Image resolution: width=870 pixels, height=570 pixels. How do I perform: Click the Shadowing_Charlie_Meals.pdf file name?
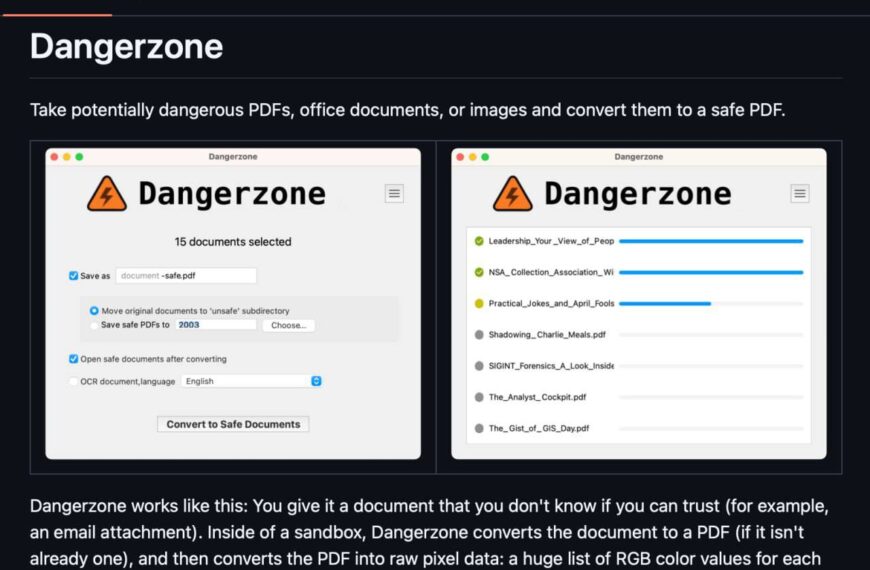547,335
